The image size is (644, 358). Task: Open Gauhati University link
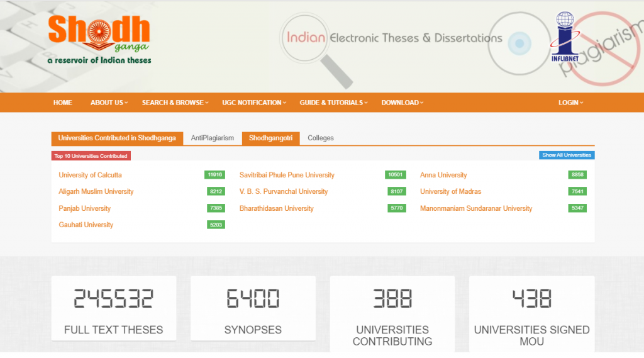tap(86, 225)
